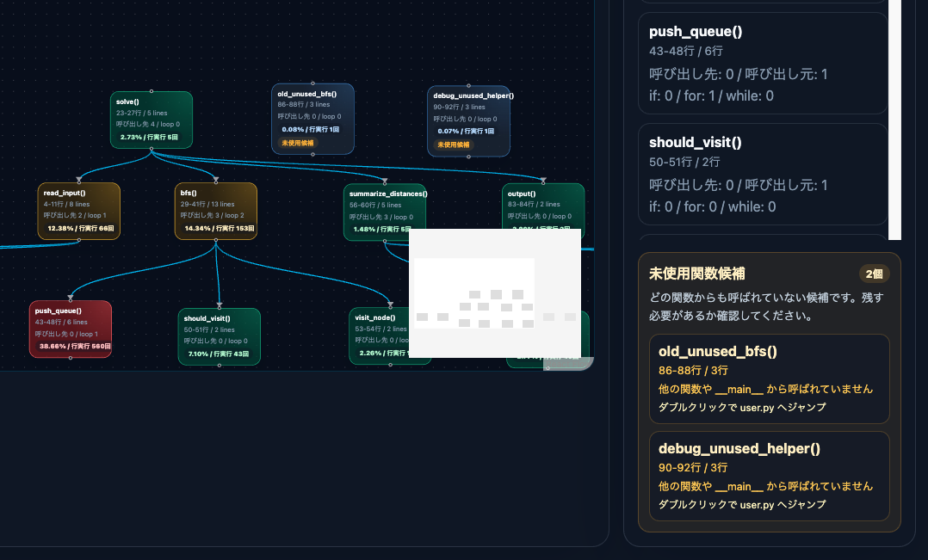Click '50-51行 / 2行' in should_visit() side card
928x560 pixels.
point(684,162)
